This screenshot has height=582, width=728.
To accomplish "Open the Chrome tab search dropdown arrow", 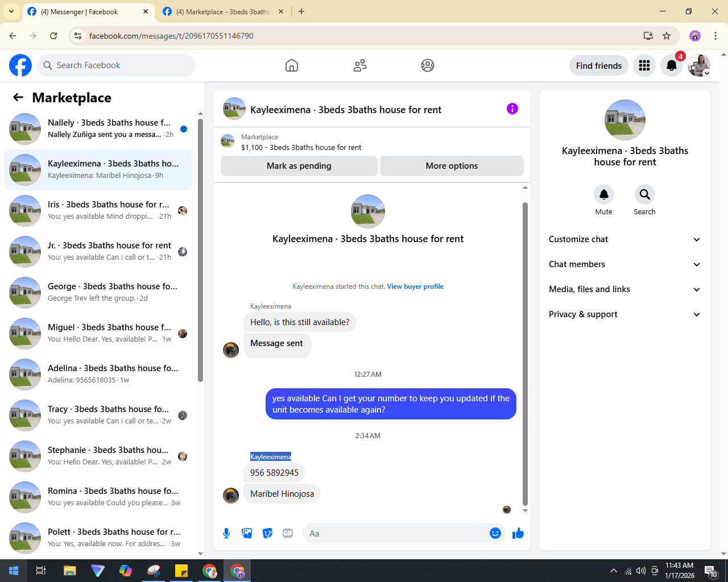I will point(11,11).
